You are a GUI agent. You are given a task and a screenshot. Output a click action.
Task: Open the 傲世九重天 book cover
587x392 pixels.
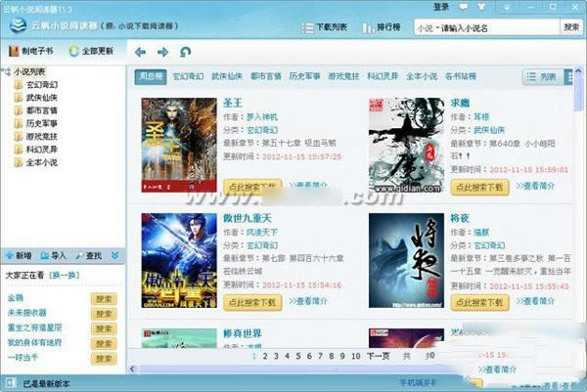(179, 260)
